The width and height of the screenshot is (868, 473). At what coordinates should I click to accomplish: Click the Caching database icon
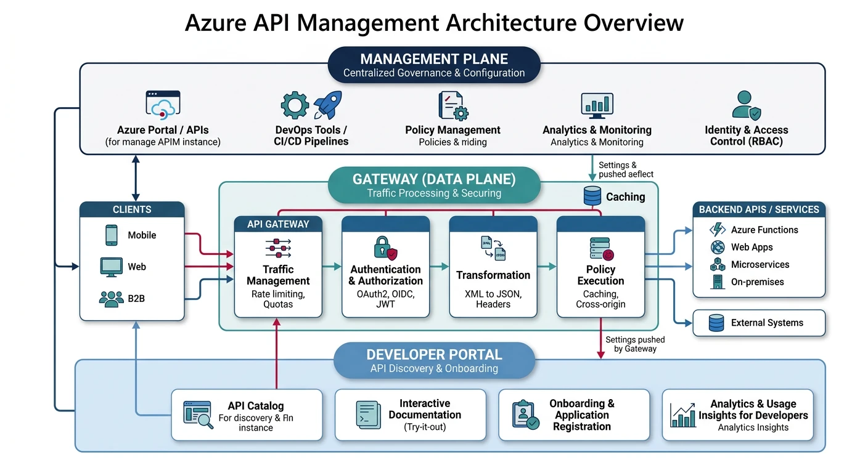click(592, 195)
